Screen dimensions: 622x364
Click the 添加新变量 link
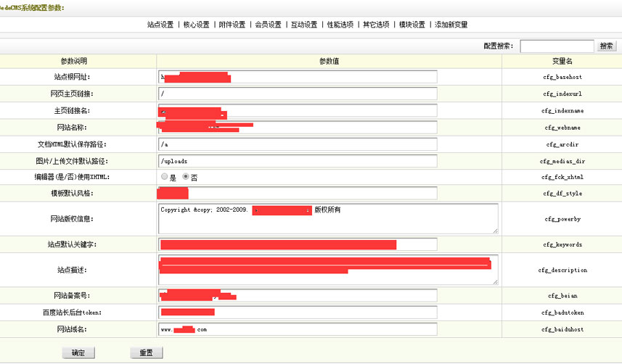(451, 25)
